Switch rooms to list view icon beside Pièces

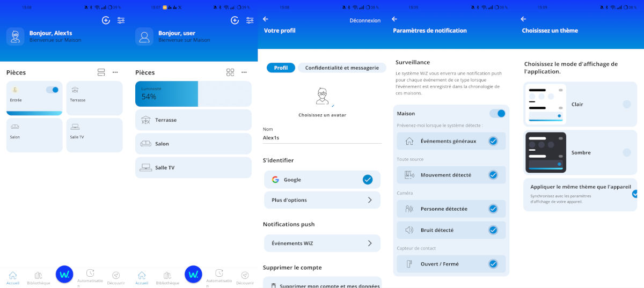(x=101, y=72)
